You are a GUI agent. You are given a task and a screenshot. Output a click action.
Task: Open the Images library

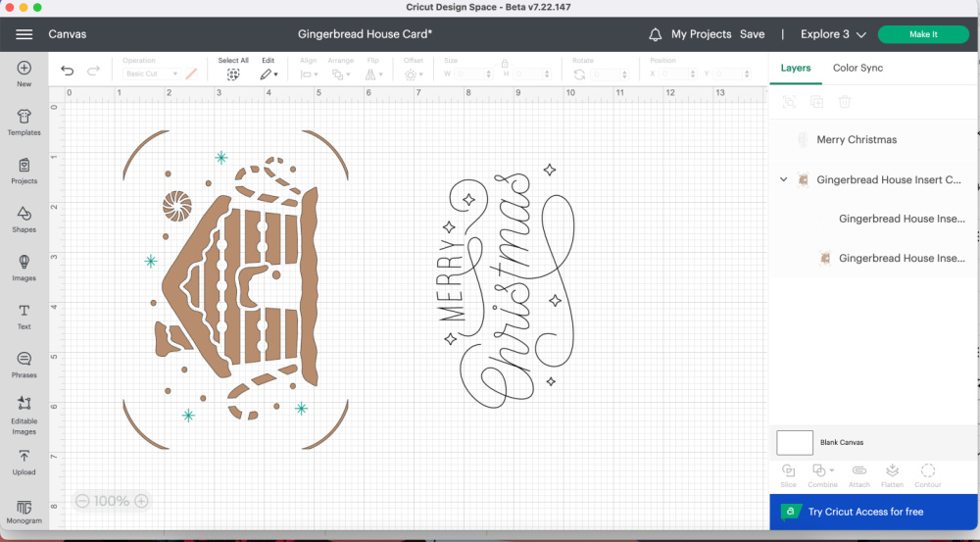pos(24,266)
